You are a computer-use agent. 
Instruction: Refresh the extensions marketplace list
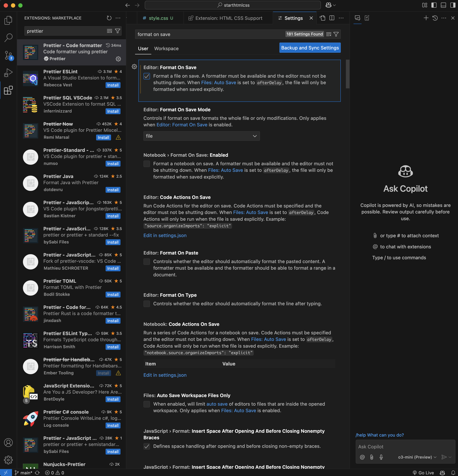click(x=109, y=18)
